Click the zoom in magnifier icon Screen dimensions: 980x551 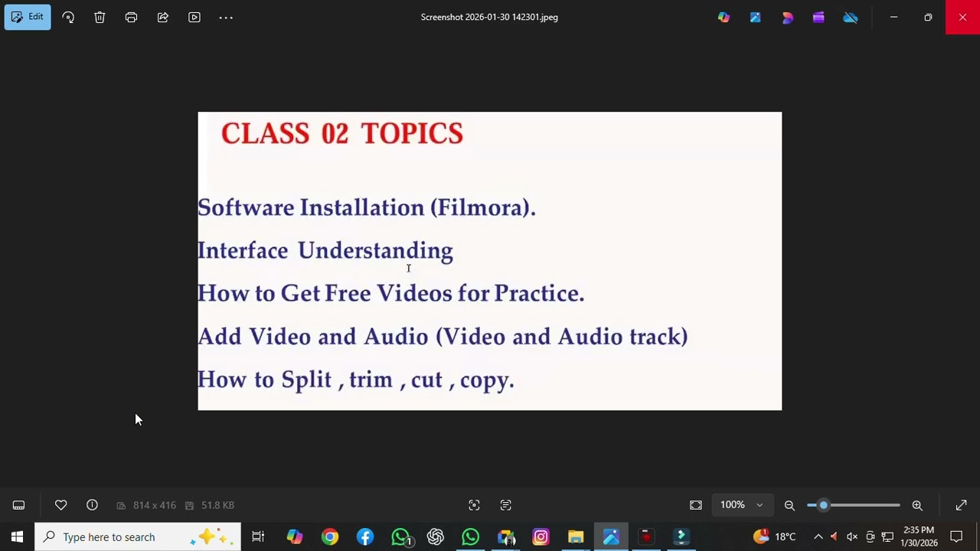point(917,505)
